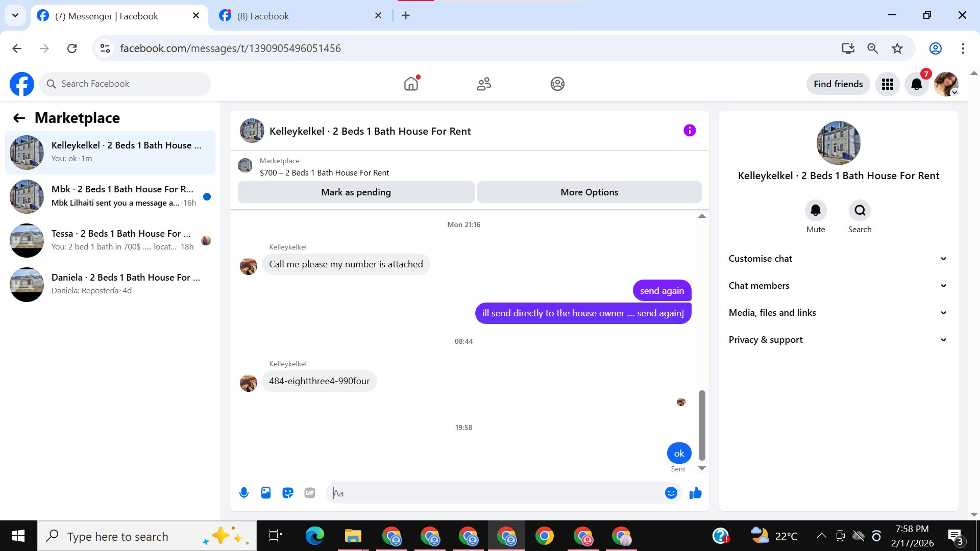Open the sticker picker icon
The height and width of the screenshot is (551, 980).
pyautogui.click(x=288, y=493)
